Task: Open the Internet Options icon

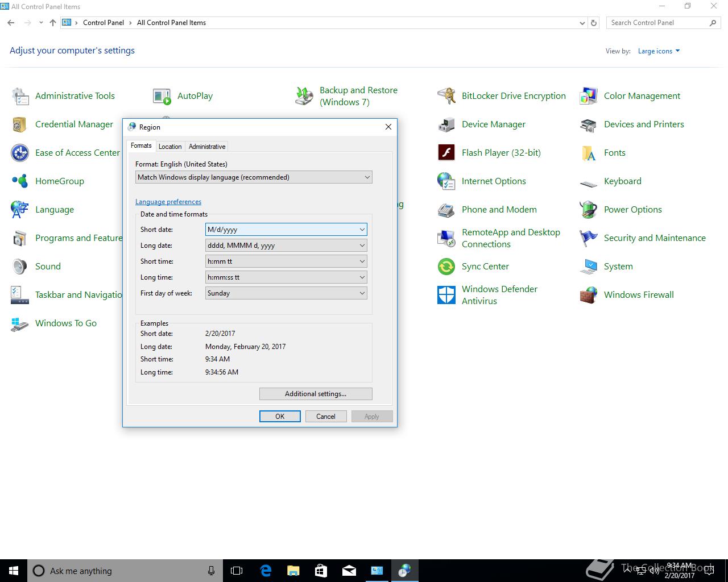Action: click(446, 181)
